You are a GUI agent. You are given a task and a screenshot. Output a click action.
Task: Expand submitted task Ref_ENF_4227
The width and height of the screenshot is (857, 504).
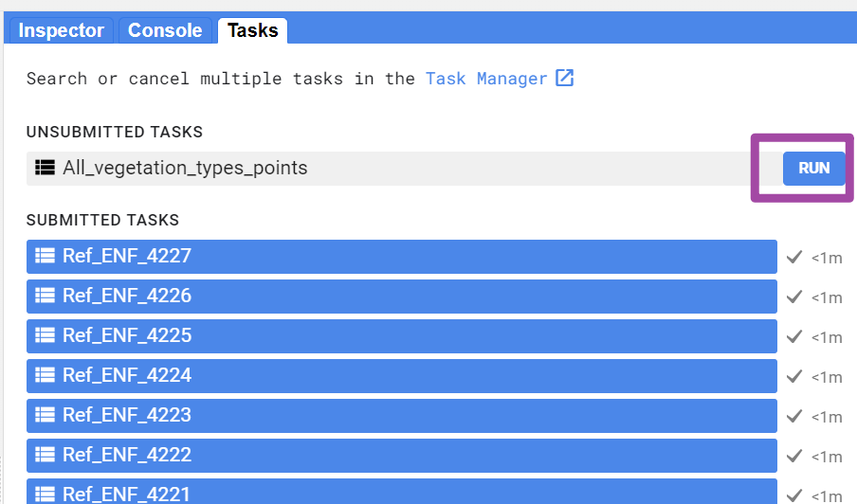(x=401, y=256)
